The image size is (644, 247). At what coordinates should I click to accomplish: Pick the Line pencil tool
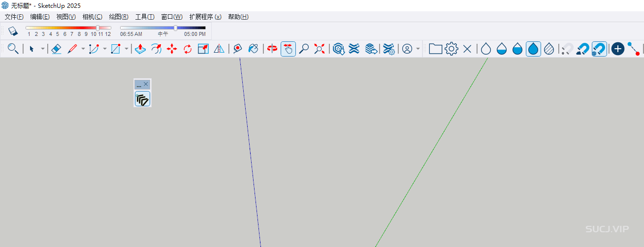(72, 49)
